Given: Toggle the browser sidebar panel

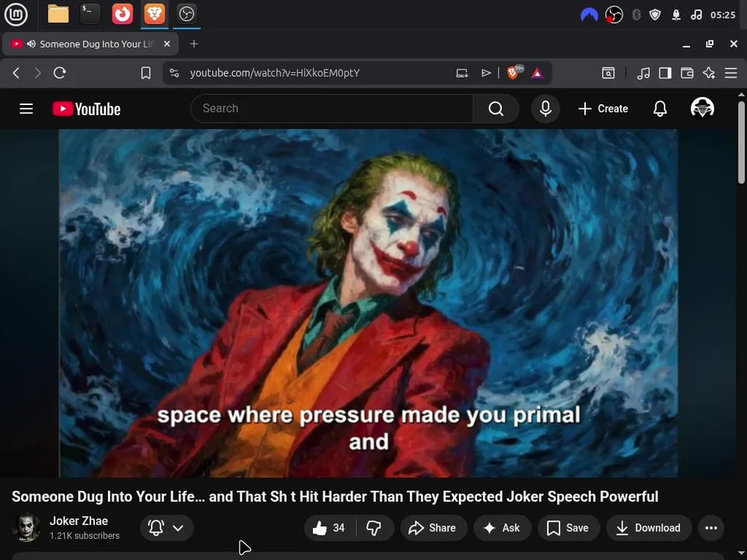Looking at the screenshot, I should (665, 73).
